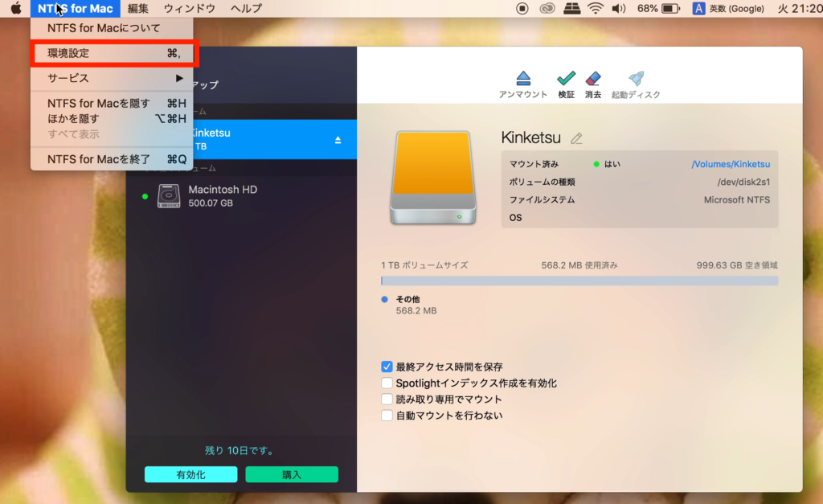823x504 pixels.
Task: Open the Apple menu
Action: (16, 8)
